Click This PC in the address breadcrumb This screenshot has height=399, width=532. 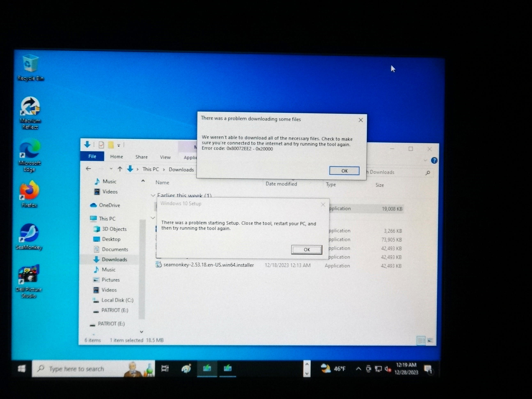(x=151, y=169)
